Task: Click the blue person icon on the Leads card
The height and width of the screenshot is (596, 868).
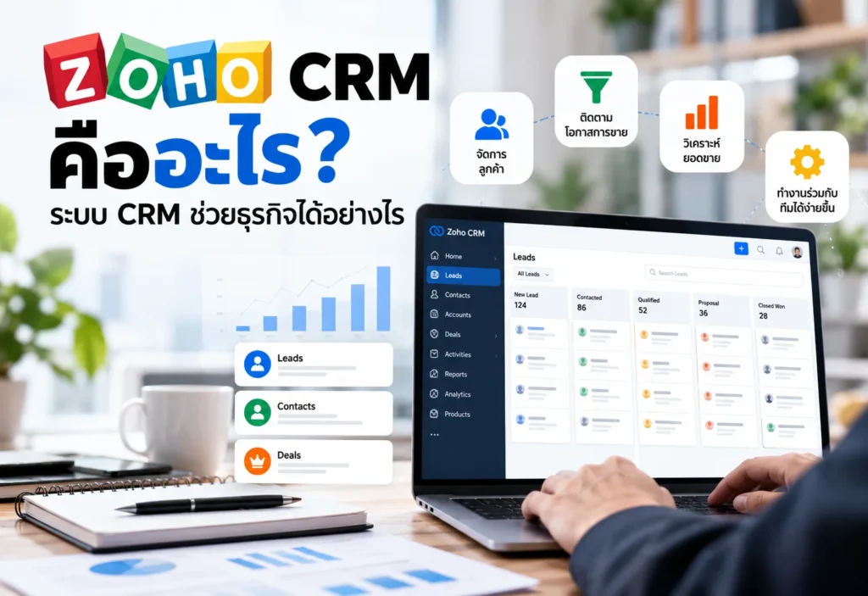Action: 258,364
